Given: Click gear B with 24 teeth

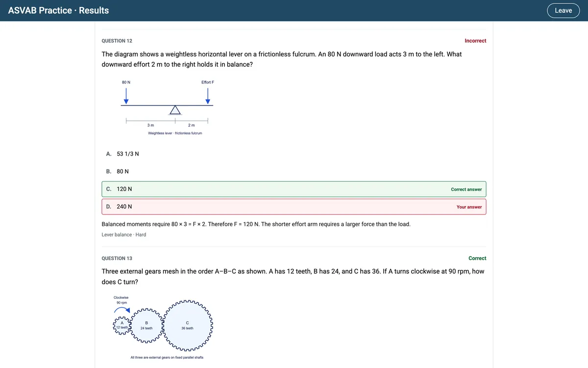Looking at the screenshot, I should coord(147,325).
